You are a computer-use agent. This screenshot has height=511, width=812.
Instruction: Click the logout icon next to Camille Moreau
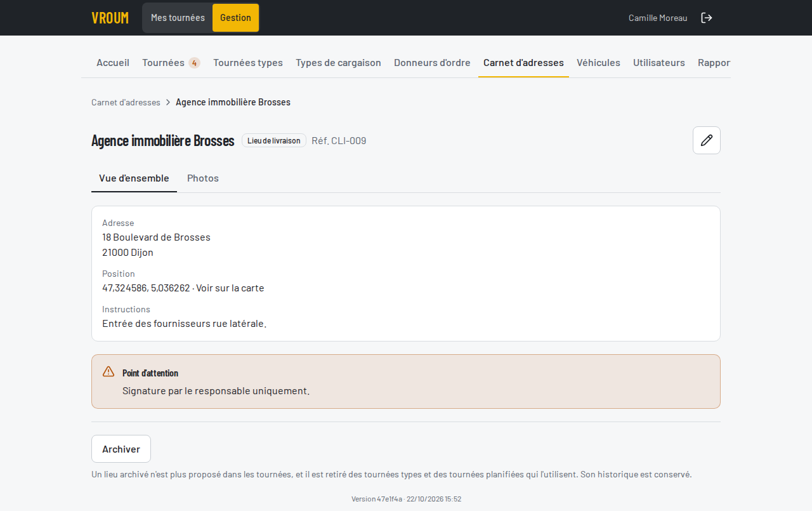coord(707,18)
